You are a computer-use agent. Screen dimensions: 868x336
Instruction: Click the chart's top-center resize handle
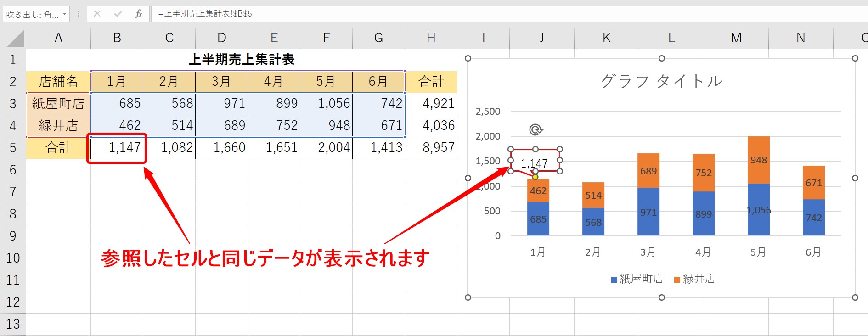point(661,58)
